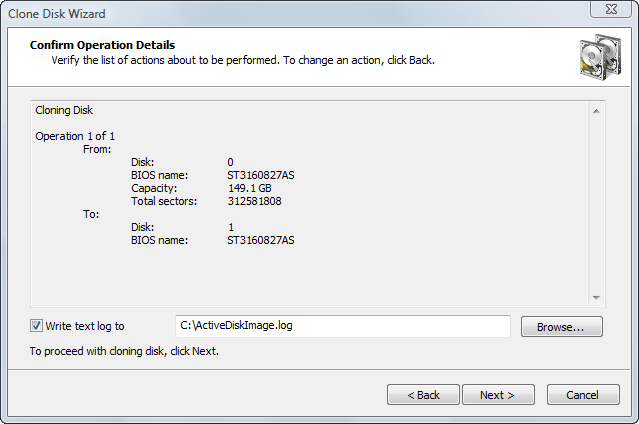The height and width of the screenshot is (424, 639).
Task: Click the 'To:' label
Action: 91,214
